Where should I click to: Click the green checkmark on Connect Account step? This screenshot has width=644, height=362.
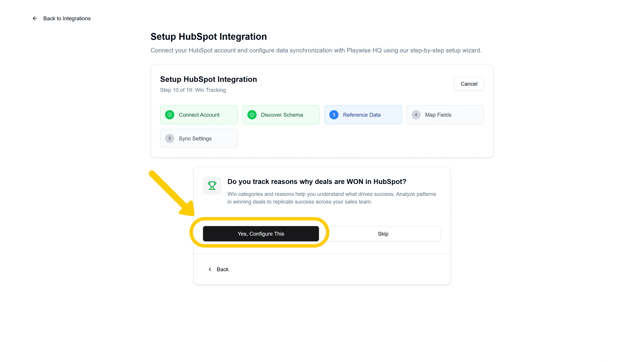tap(170, 115)
